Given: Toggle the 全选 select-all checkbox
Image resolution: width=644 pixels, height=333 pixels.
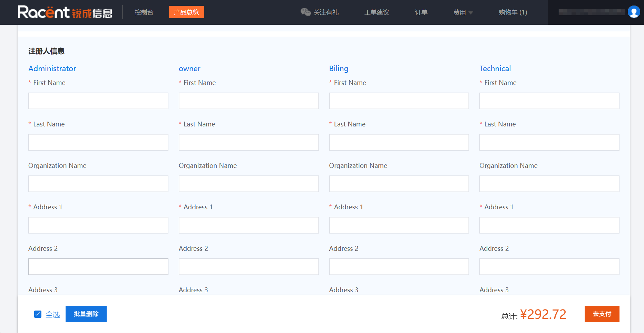Looking at the screenshot, I should point(38,314).
